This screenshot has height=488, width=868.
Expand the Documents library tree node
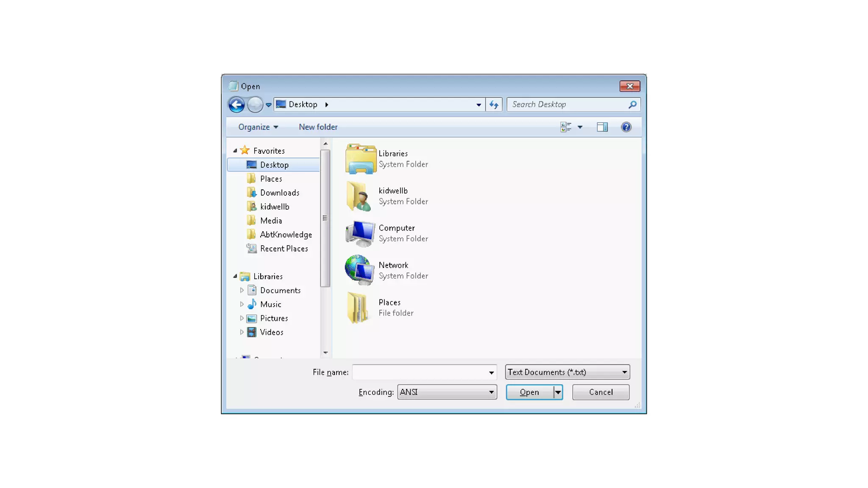click(x=242, y=291)
